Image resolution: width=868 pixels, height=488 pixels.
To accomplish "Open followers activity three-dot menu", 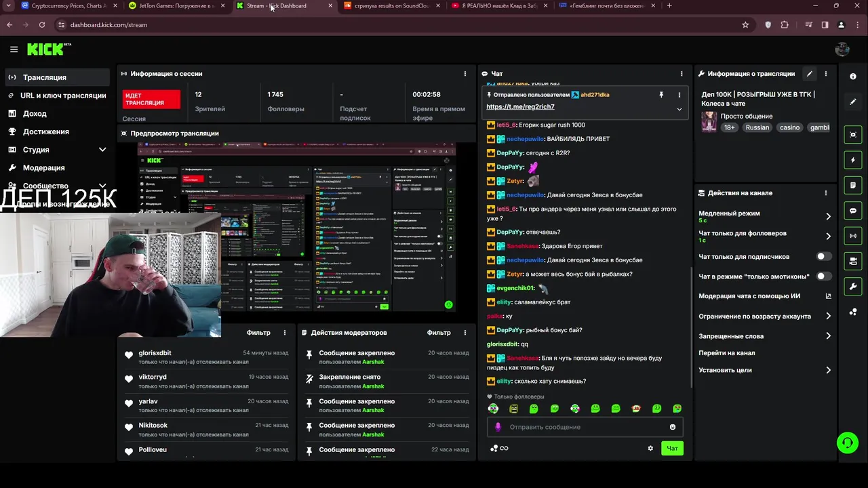I will click(x=285, y=333).
